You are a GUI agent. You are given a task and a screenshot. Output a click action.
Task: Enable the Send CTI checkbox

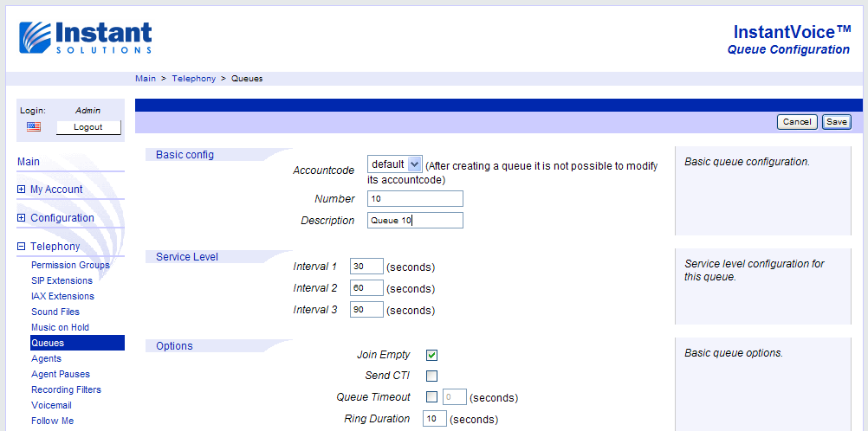click(x=431, y=376)
